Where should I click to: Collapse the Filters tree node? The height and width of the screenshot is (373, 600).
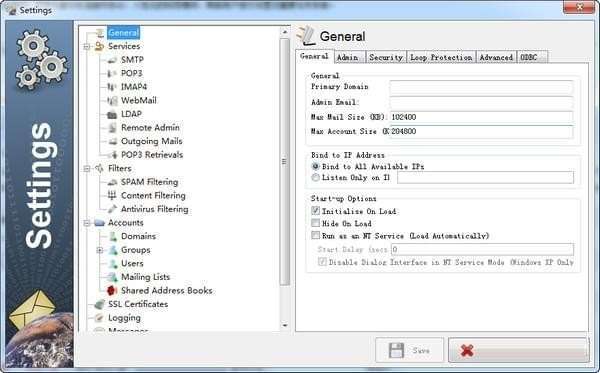86,169
